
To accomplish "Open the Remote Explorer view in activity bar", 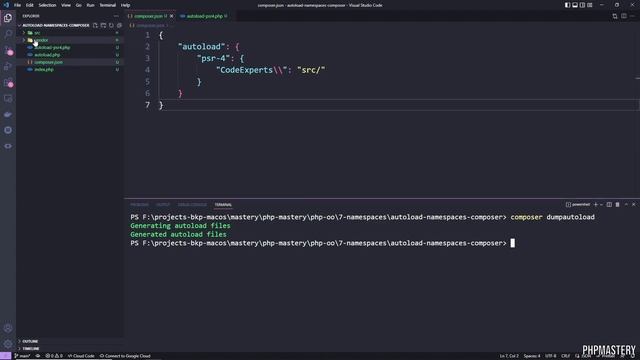I will [x=8, y=98].
